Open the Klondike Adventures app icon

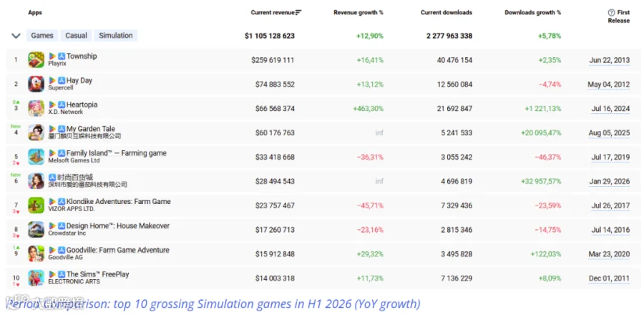tap(36, 205)
